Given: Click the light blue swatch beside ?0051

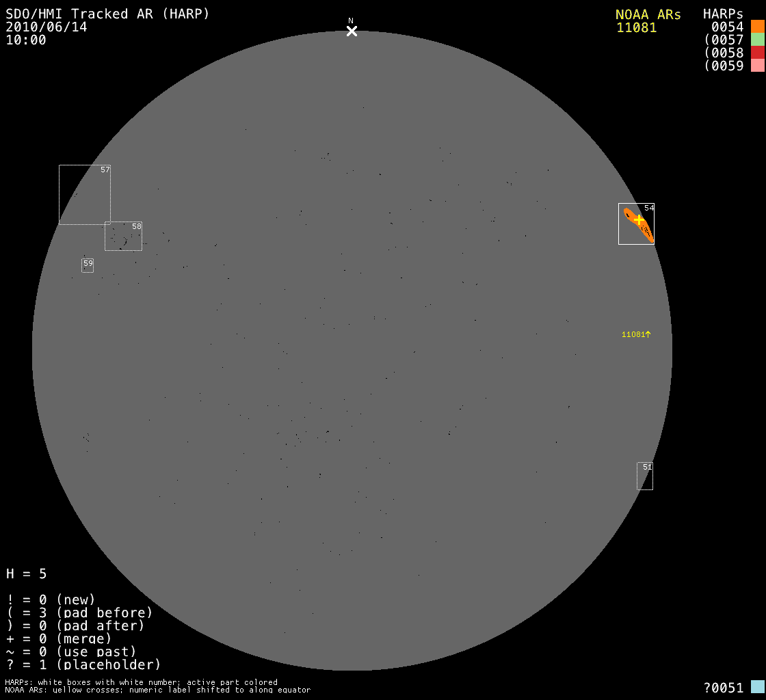Looking at the screenshot, I should (757, 687).
